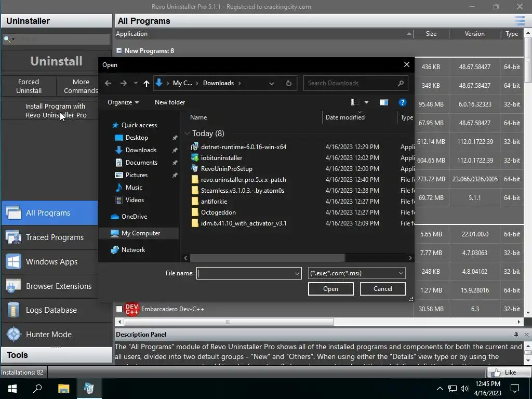
Task: Pin the Description Panel
Action: [x=516, y=335]
